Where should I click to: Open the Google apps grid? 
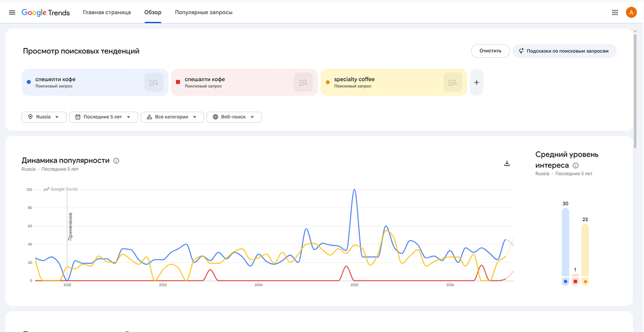(615, 13)
